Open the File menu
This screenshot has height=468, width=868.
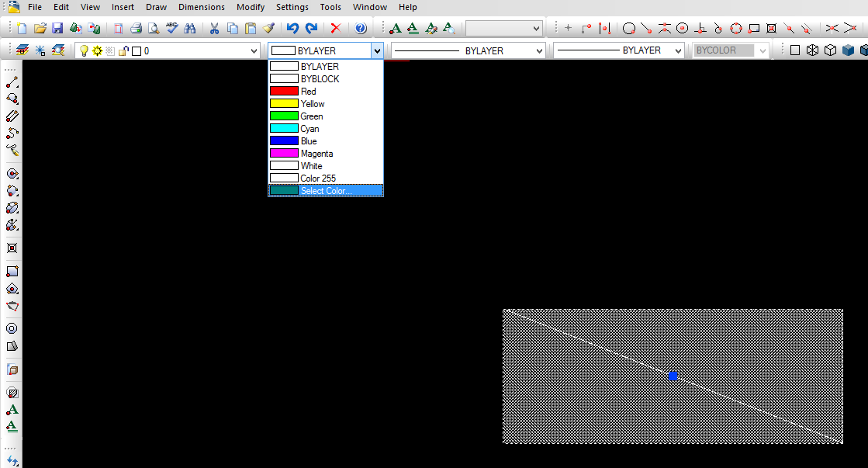click(x=35, y=7)
